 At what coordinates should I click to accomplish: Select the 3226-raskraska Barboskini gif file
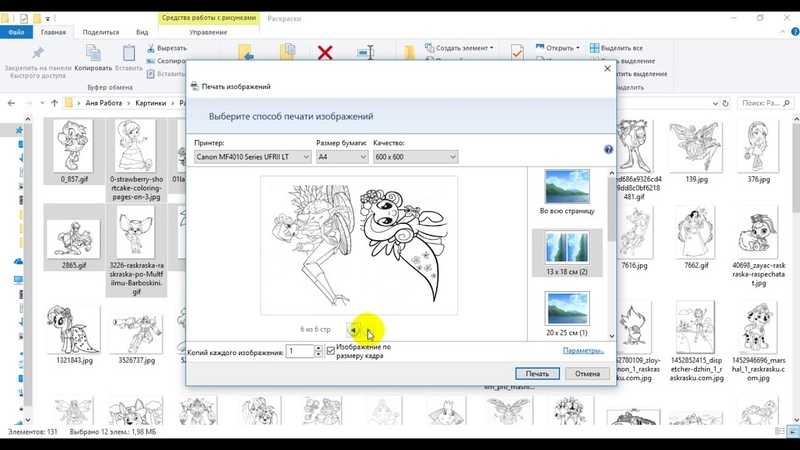coord(136,251)
